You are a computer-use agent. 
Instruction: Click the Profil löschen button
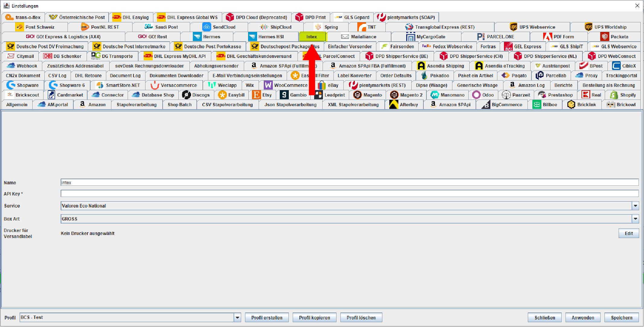click(361, 317)
